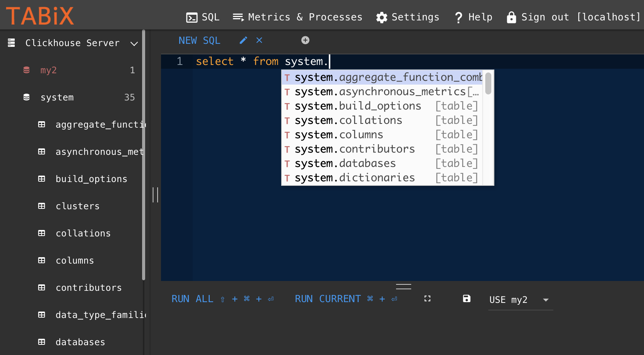
Task: Select collations table in sidebar
Action: (x=83, y=233)
